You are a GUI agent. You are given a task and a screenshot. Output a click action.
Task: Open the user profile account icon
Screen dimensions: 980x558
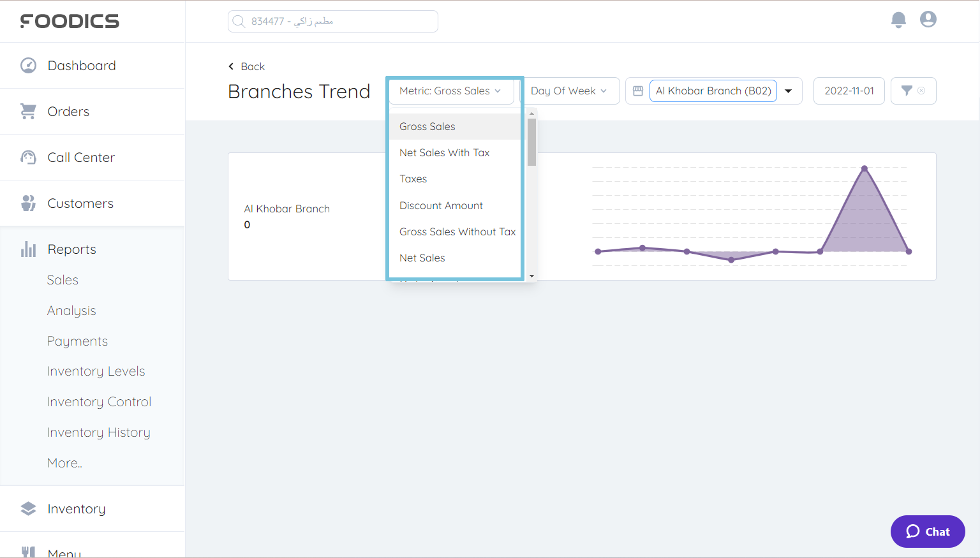click(x=928, y=19)
